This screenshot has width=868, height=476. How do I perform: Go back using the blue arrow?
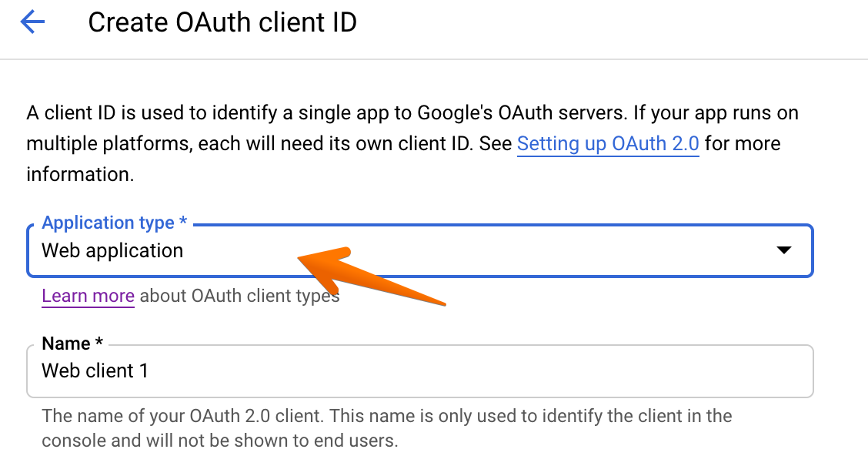[32, 22]
